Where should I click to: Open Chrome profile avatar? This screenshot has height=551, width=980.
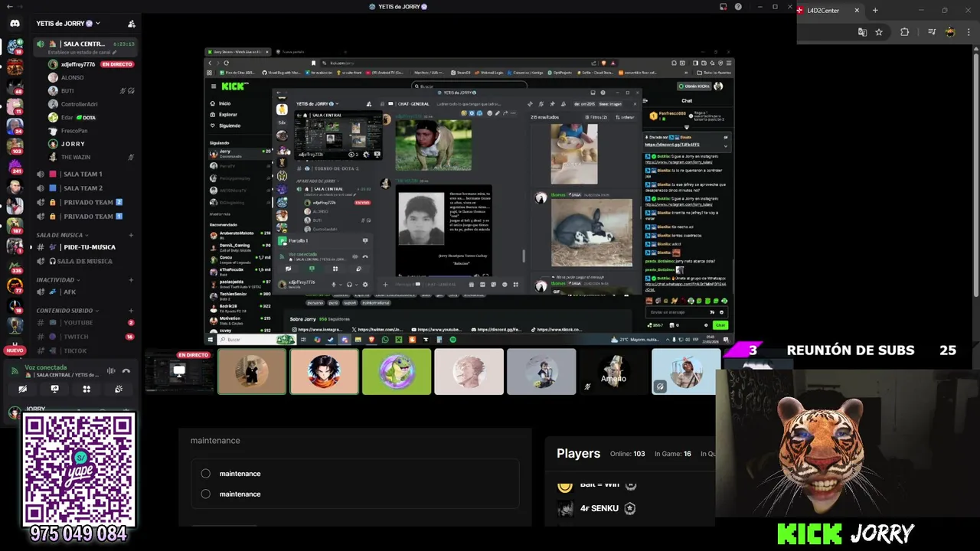coord(950,32)
